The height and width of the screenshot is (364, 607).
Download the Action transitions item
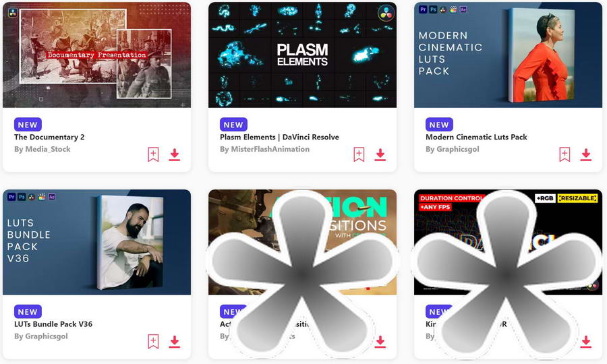[x=380, y=342]
